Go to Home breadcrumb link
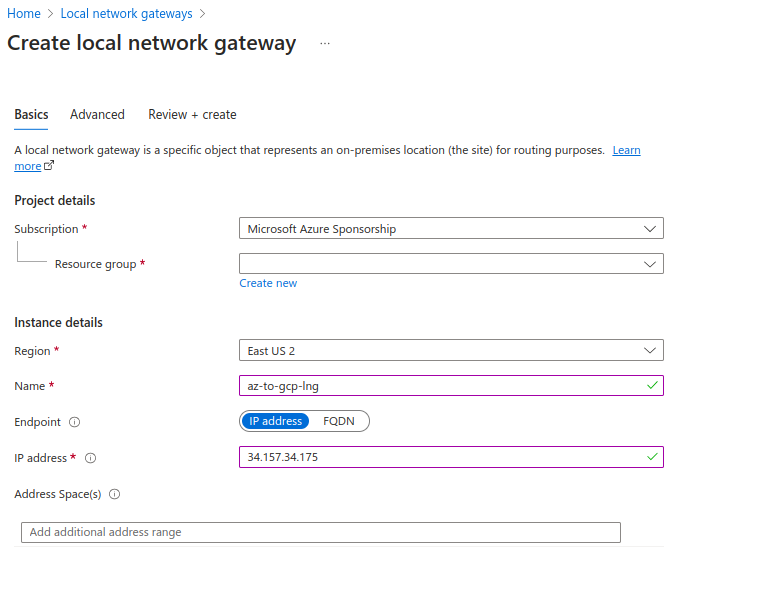Viewport: 761px width, 610px height. (24, 14)
